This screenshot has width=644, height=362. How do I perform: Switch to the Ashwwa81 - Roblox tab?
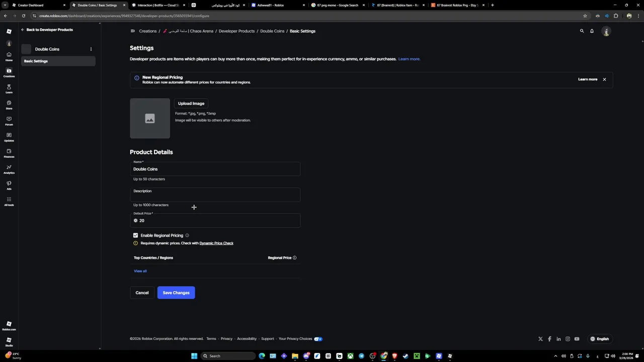point(277,5)
